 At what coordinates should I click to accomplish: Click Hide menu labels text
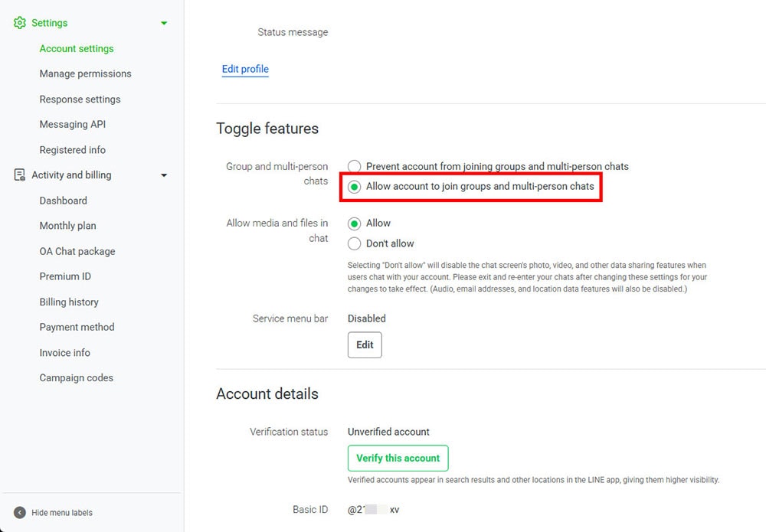pos(62,512)
